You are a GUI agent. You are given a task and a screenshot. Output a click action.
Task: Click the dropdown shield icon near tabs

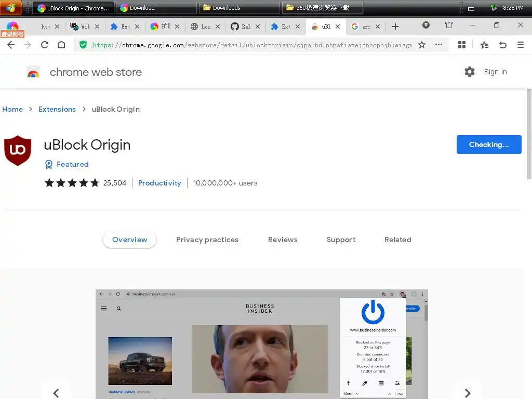click(x=426, y=25)
